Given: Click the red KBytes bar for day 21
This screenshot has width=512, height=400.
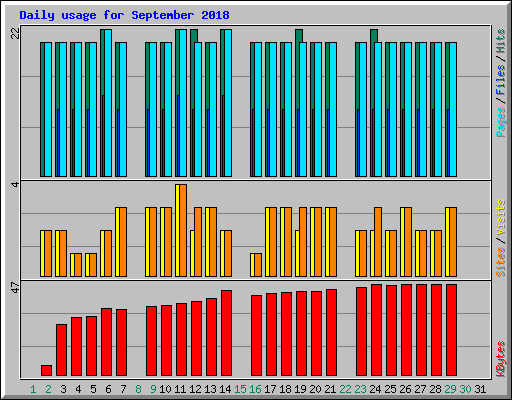Looking at the screenshot, I should (x=331, y=333).
